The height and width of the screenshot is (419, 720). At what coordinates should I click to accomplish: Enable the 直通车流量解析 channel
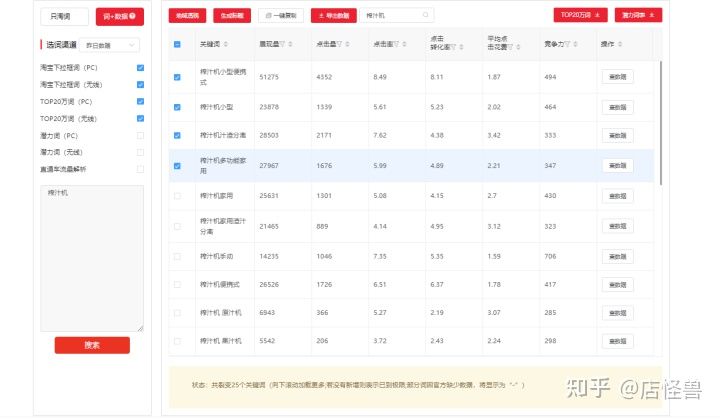[x=141, y=169]
